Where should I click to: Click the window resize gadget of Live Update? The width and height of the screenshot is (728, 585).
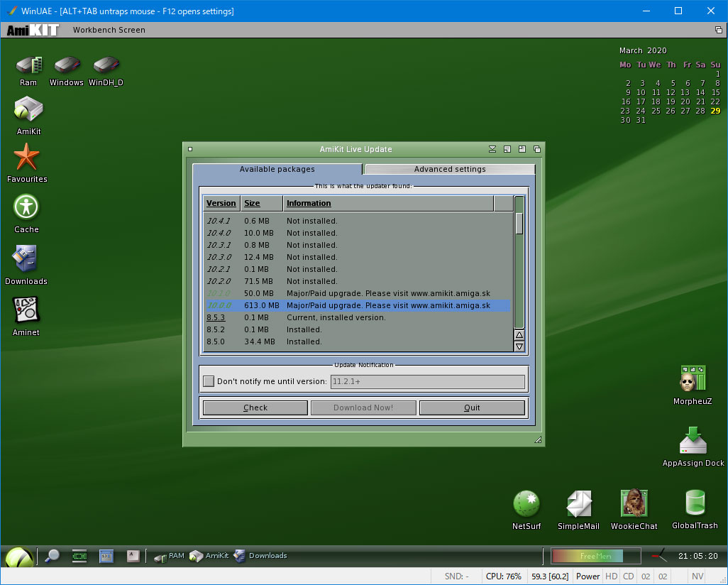click(x=538, y=439)
